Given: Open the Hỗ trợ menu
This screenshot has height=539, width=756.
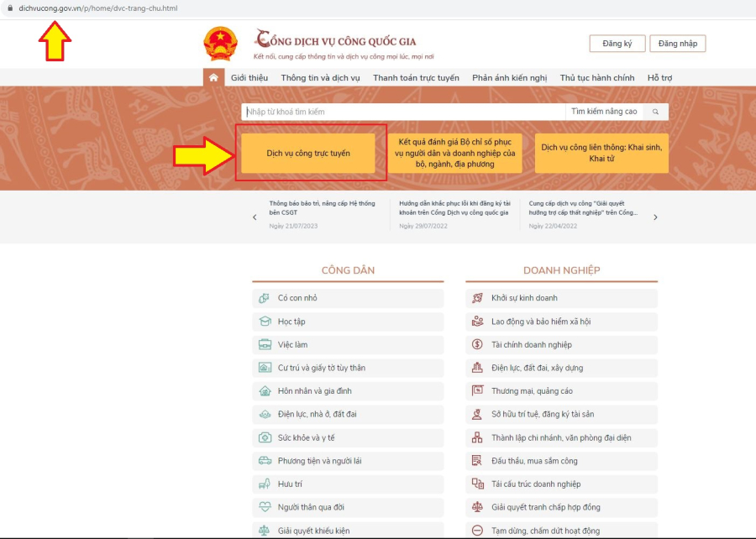Looking at the screenshot, I should pos(659,77).
